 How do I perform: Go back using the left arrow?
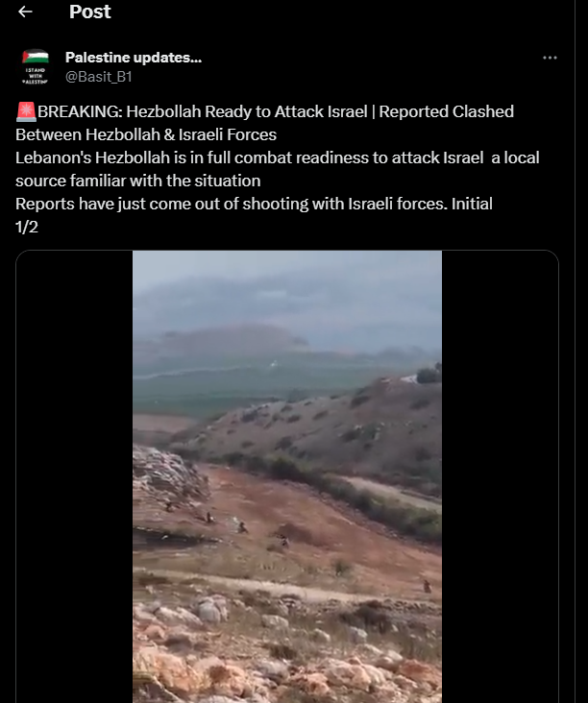(25, 12)
